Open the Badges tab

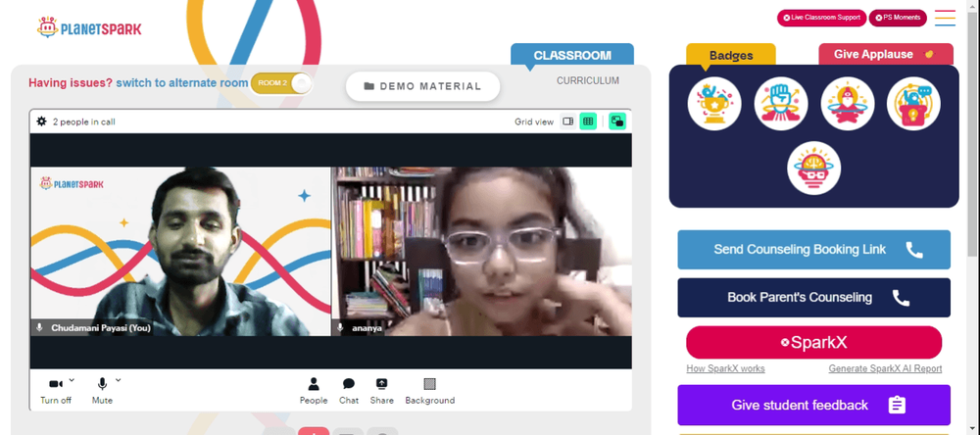pyautogui.click(x=731, y=55)
